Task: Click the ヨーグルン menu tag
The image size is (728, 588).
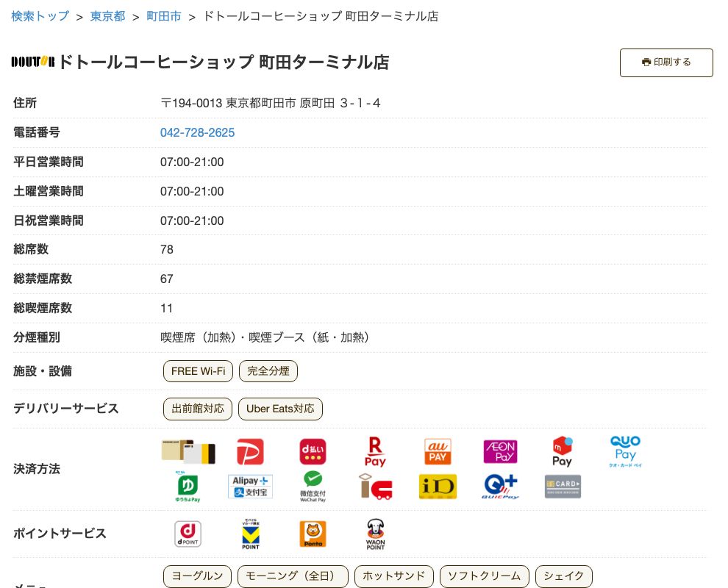Action: pyautogui.click(x=197, y=576)
